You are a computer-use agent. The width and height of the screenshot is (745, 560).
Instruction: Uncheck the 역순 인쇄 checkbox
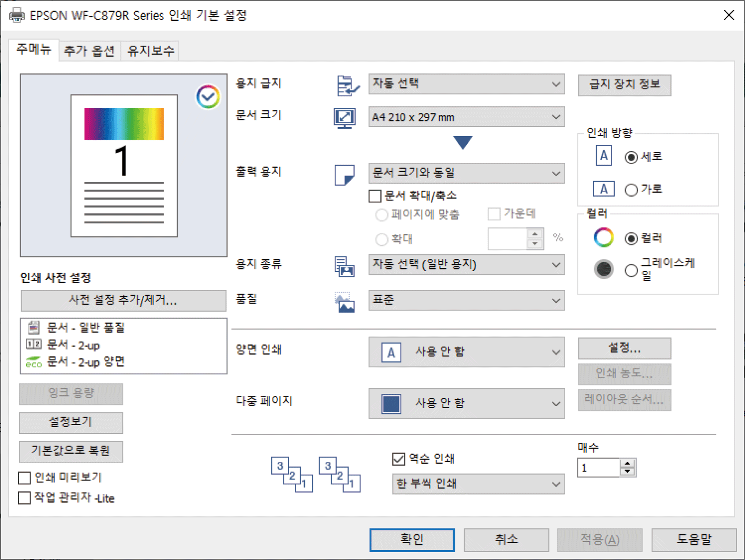click(x=399, y=459)
